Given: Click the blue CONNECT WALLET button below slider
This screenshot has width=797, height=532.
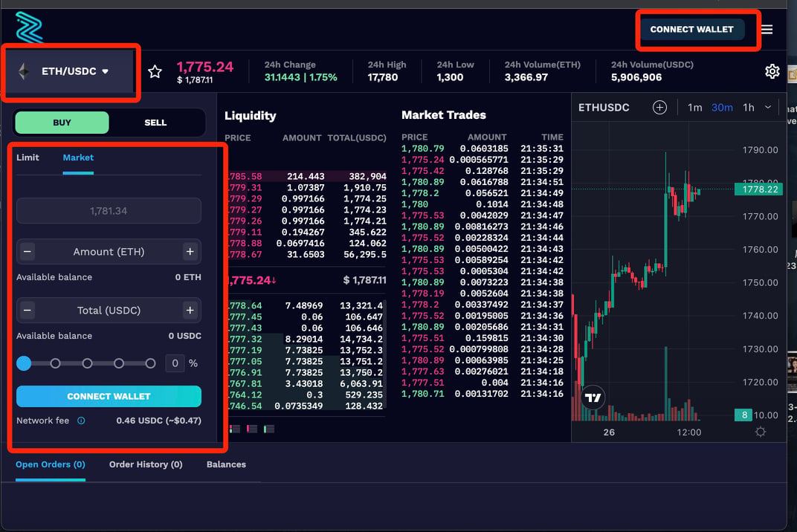Looking at the screenshot, I should tap(109, 396).
